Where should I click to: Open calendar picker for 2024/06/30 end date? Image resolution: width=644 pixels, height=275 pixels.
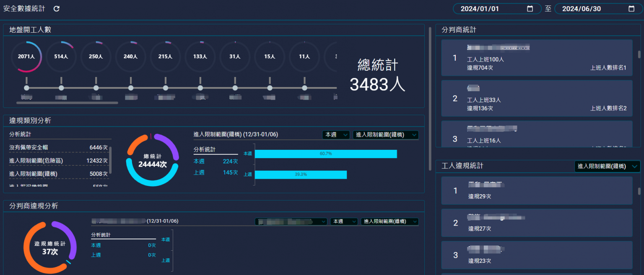pyautogui.click(x=632, y=9)
